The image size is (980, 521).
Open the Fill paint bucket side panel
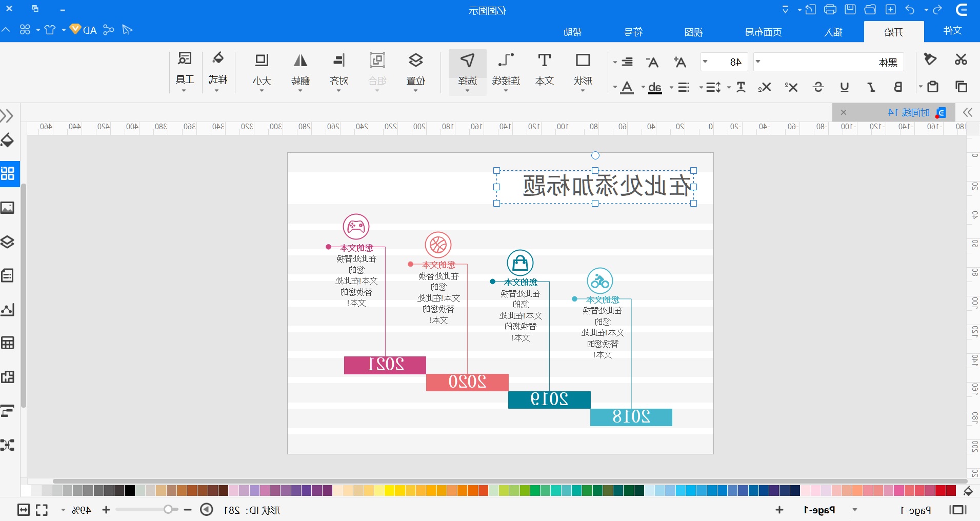[x=8, y=140]
